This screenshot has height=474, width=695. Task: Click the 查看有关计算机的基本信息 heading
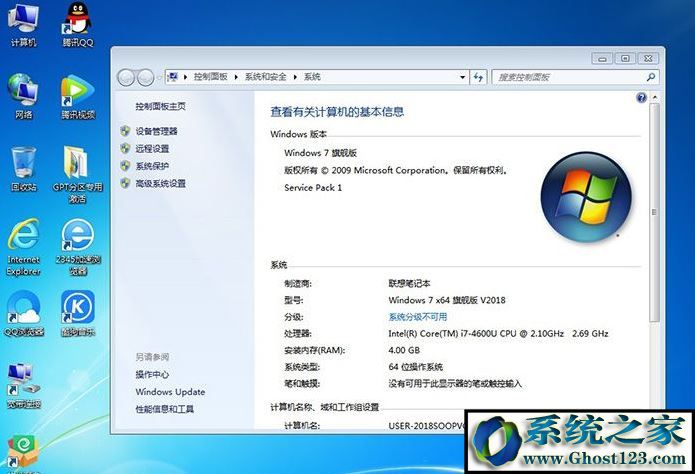337,112
